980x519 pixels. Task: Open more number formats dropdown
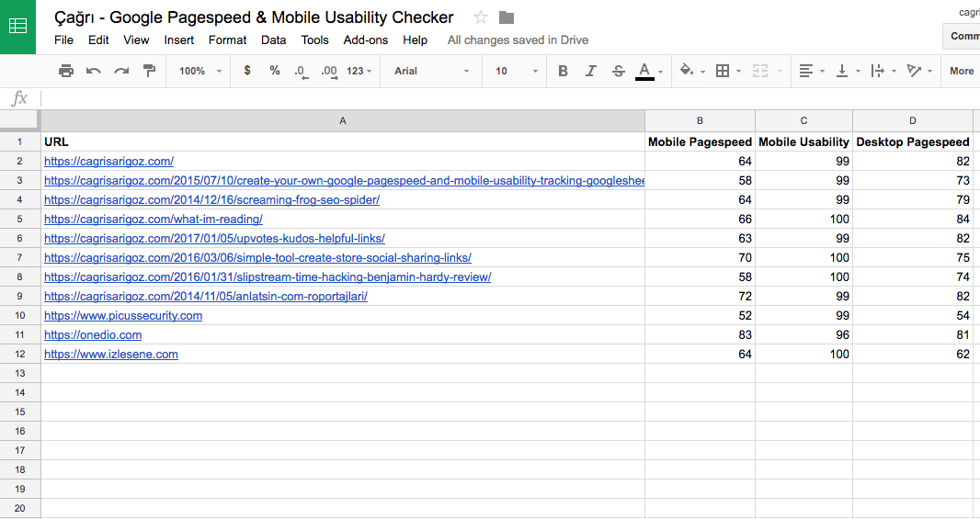(359, 72)
